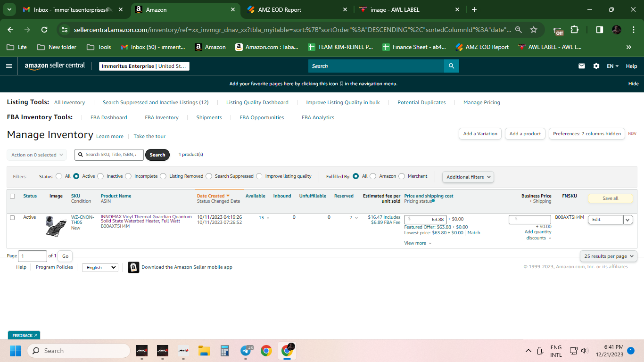The width and height of the screenshot is (644, 362).
Task: Open the tab search chevron in Chrome
Action: click(10, 9)
